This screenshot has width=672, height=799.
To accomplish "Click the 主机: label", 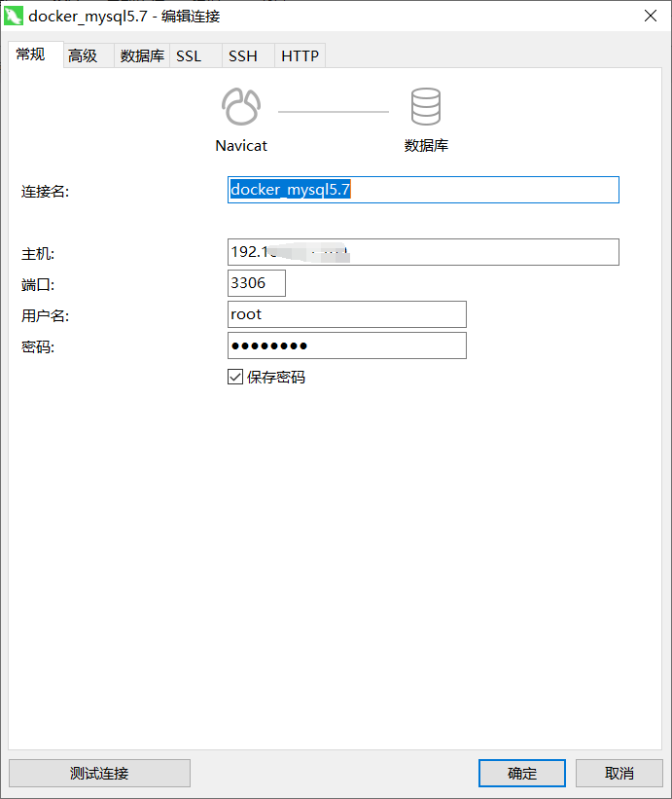I will [x=38, y=254].
